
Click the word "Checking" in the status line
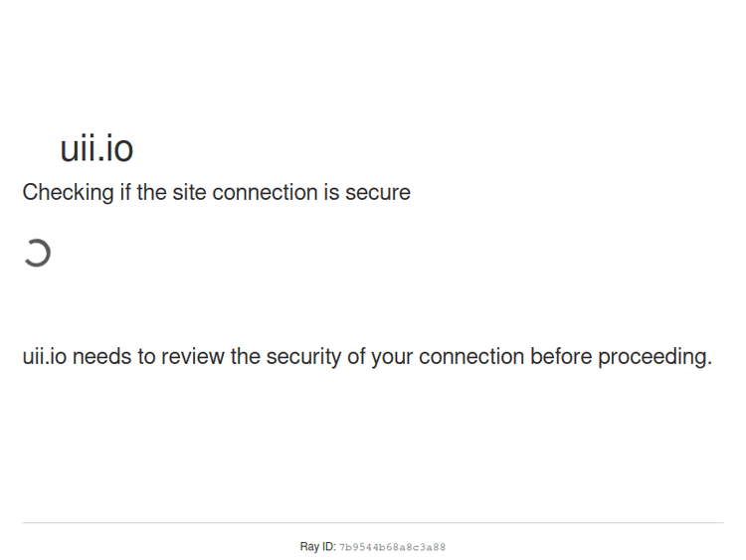coord(68,193)
